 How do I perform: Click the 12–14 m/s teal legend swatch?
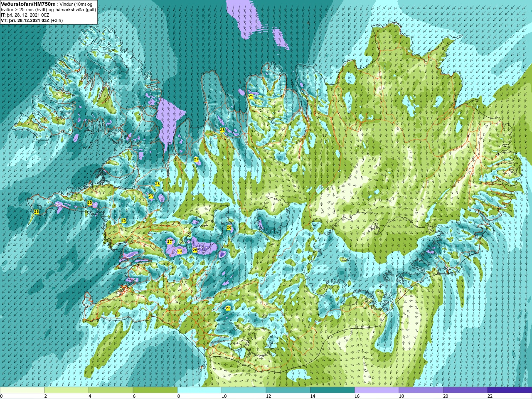tap(288, 390)
